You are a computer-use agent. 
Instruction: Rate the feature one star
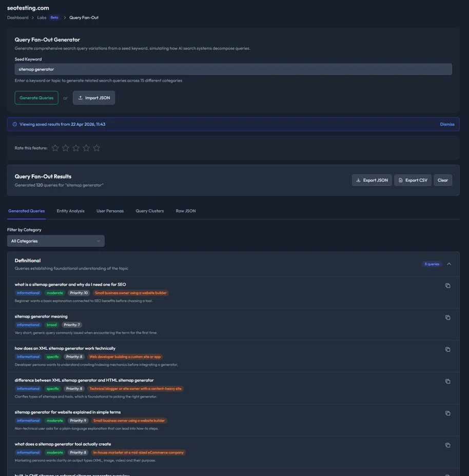(x=55, y=148)
